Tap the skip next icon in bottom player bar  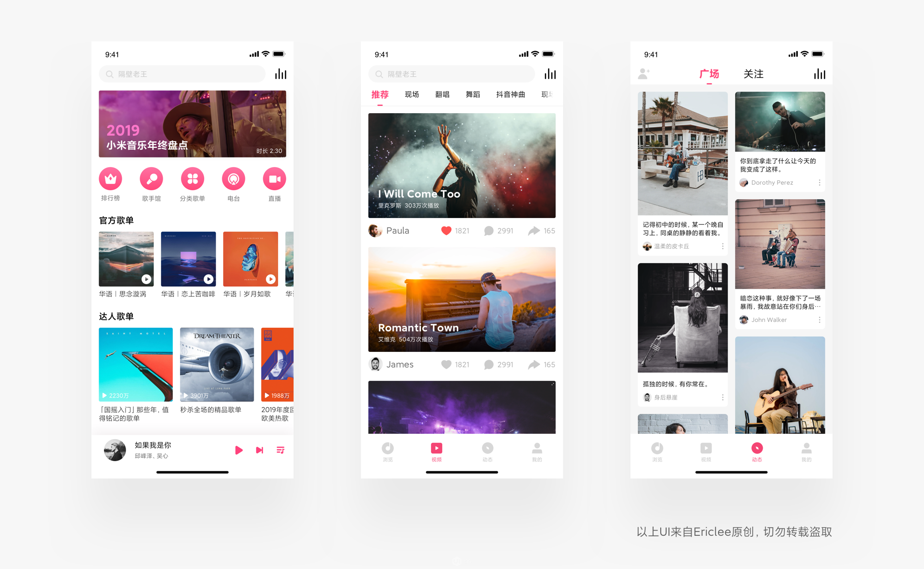[x=261, y=450]
